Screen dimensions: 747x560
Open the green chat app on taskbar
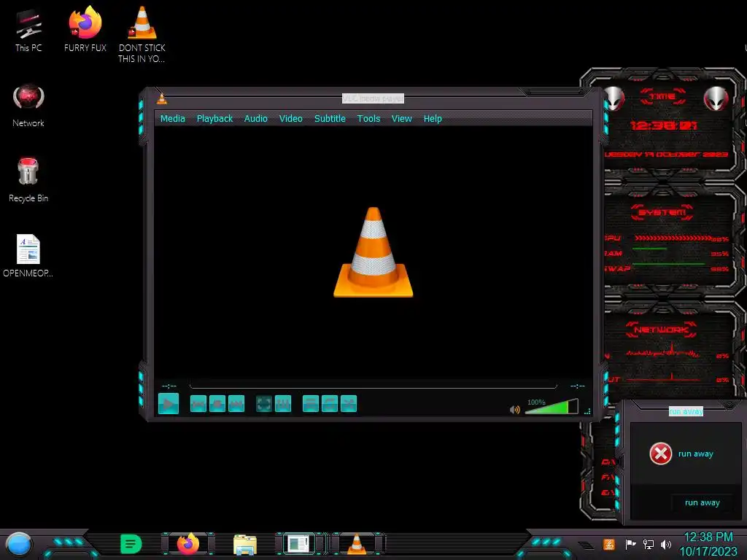[131, 544]
